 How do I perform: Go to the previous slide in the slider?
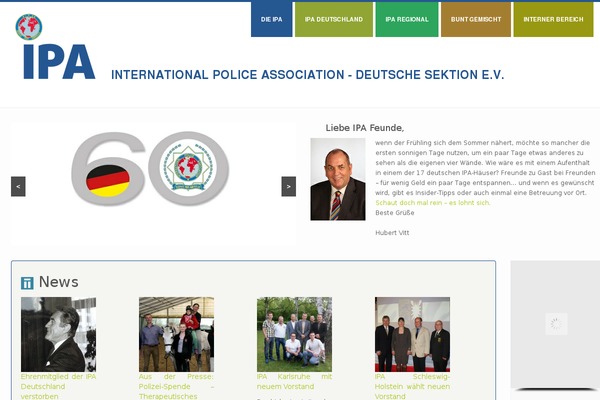click(18, 186)
